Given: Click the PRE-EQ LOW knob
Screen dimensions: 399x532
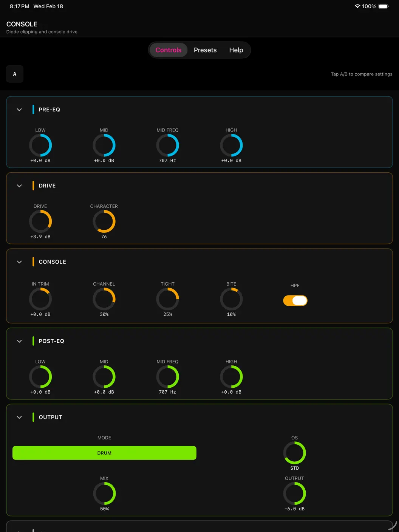Looking at the screenshot, I should click(40, 145).
